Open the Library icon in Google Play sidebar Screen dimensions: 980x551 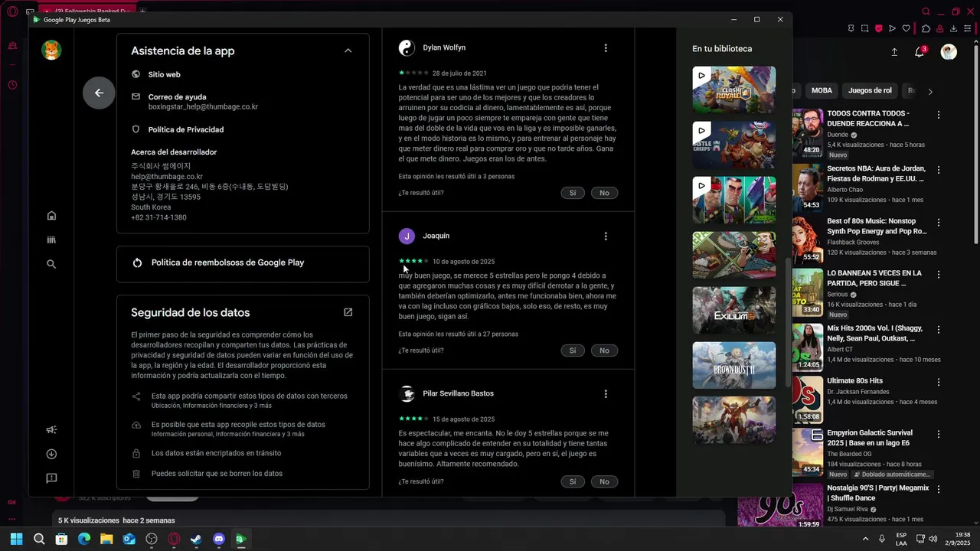click(x=51, y=240)
